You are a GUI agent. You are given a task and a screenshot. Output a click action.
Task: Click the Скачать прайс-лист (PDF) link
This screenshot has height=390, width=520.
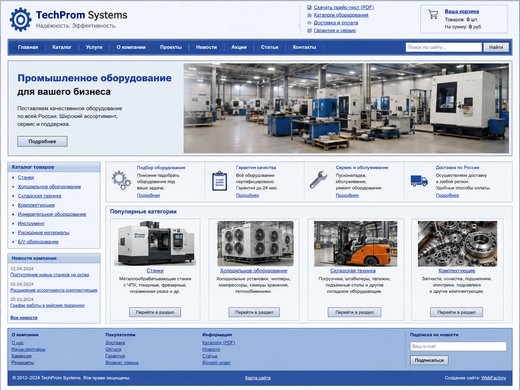[344, 7]
